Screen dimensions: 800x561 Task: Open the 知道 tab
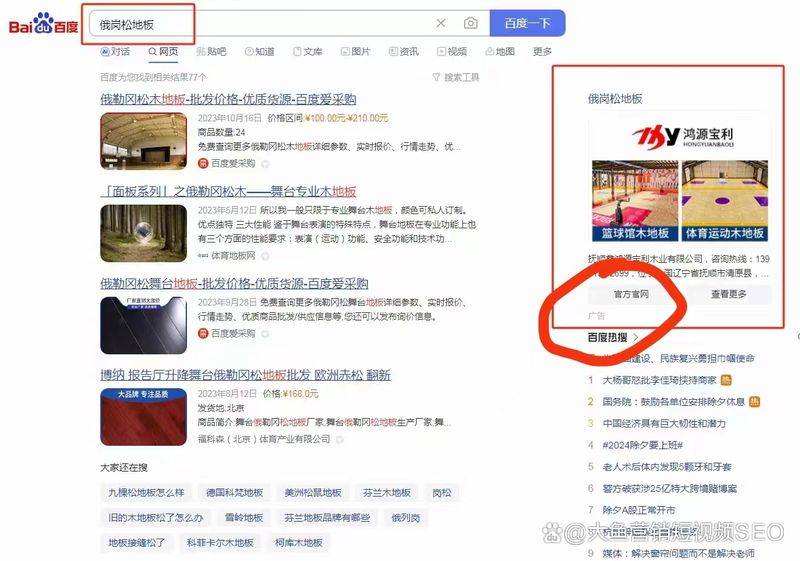coord(260,52)
